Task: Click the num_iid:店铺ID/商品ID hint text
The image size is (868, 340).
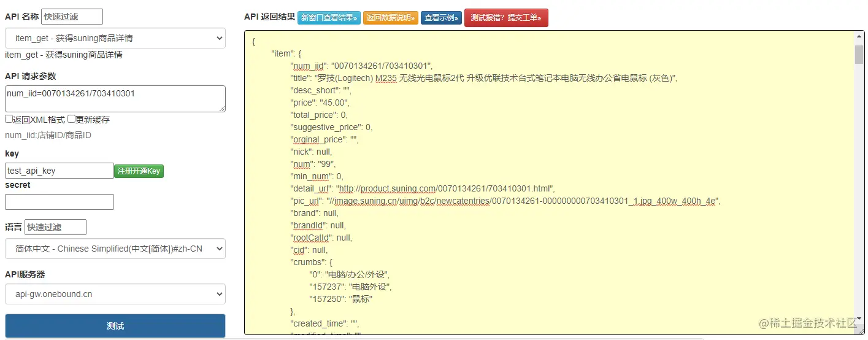Action: tap(48, 135)
